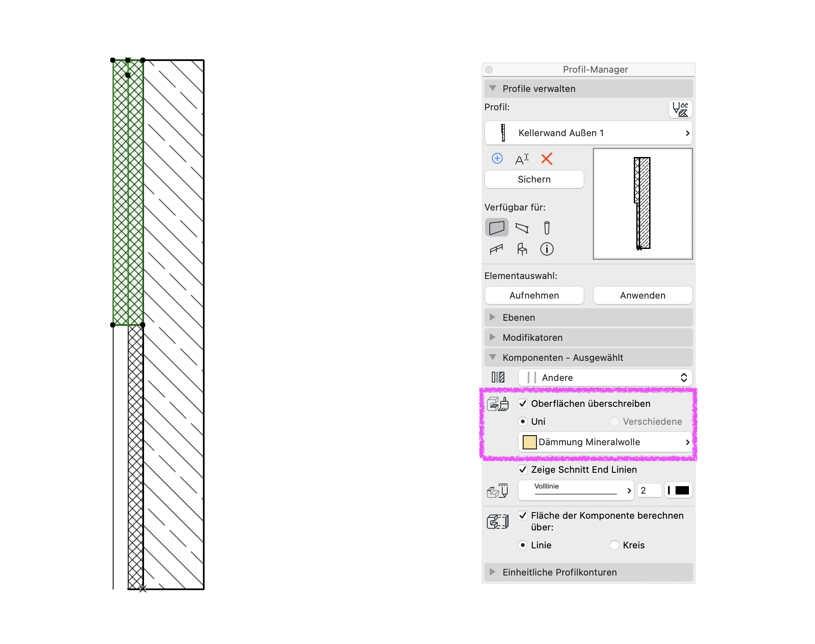The width and height of the screenshot is (815, 644).
Task: Expand the Modifikatoren panel
Action: point(588,337)
